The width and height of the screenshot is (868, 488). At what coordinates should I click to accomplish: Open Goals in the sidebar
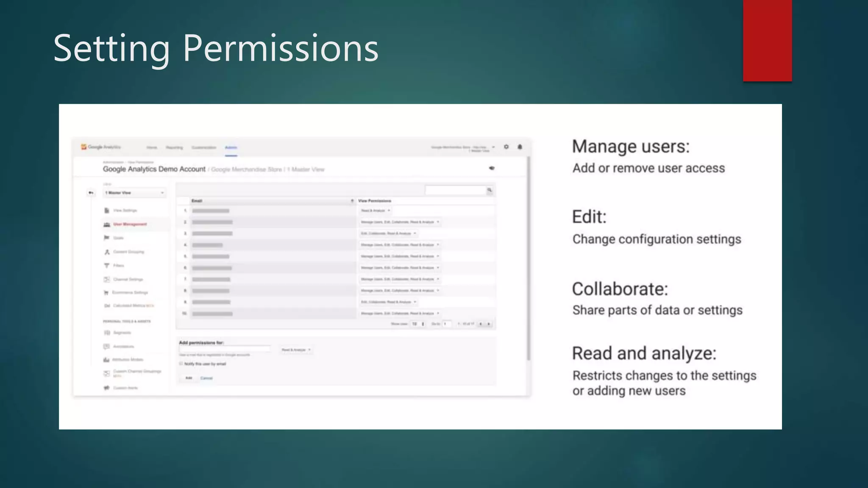(114, 238)
